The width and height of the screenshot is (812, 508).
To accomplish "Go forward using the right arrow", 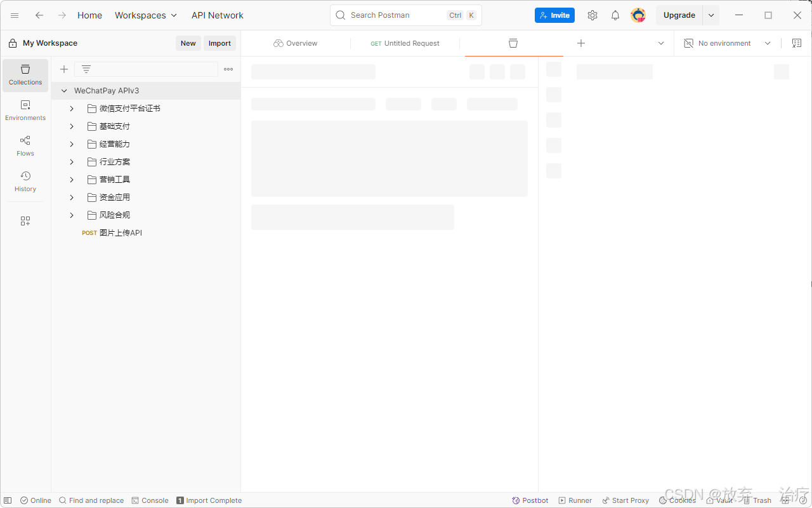I will tap(62, 15).
